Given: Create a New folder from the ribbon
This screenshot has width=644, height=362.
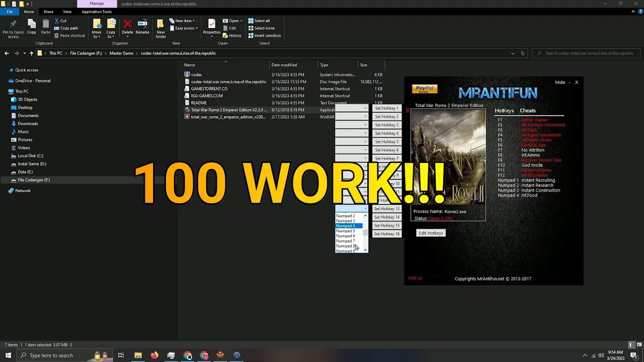Looking at the screenshot, I should pos(160,28).
